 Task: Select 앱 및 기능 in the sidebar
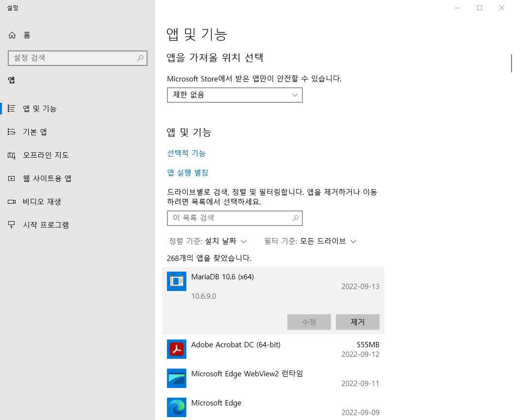tap(78, 109)
